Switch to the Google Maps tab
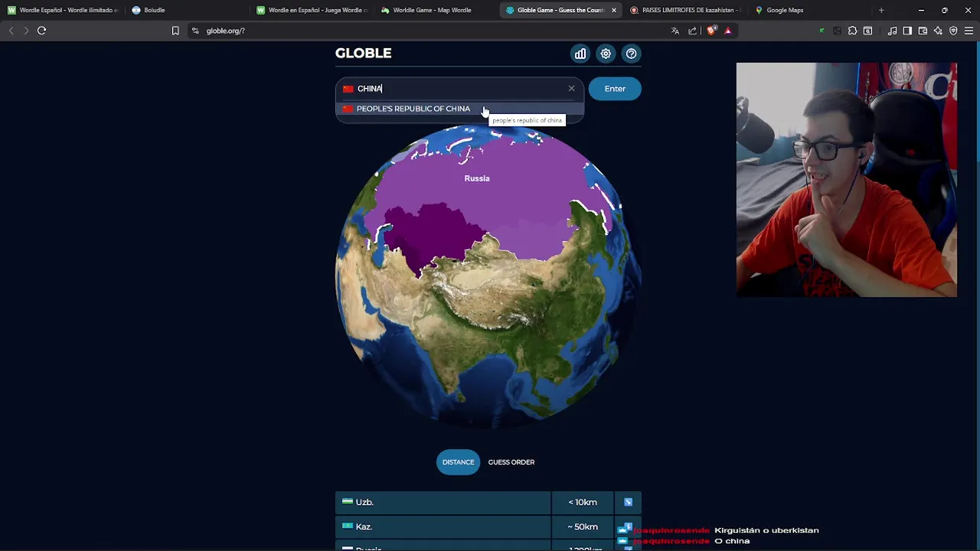 tap(810, 10)
